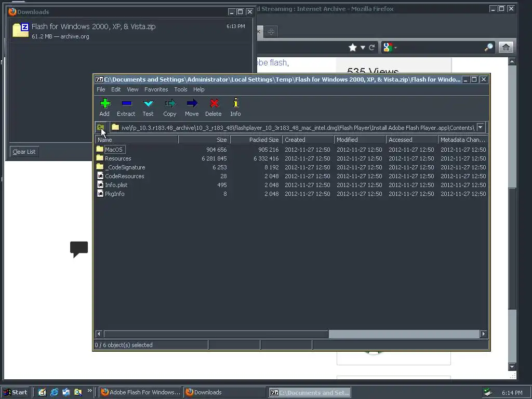Click the Add toolbar icon in 7-Zip
Image resolution: width=532 pixels, height=399 pixels.
[x=105, y=103]
